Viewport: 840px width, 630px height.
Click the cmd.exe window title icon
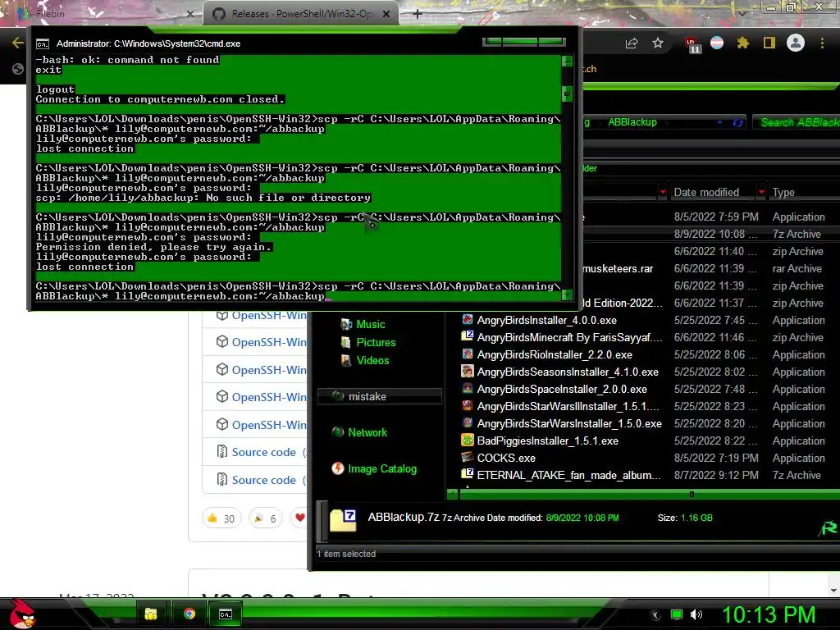43,44
